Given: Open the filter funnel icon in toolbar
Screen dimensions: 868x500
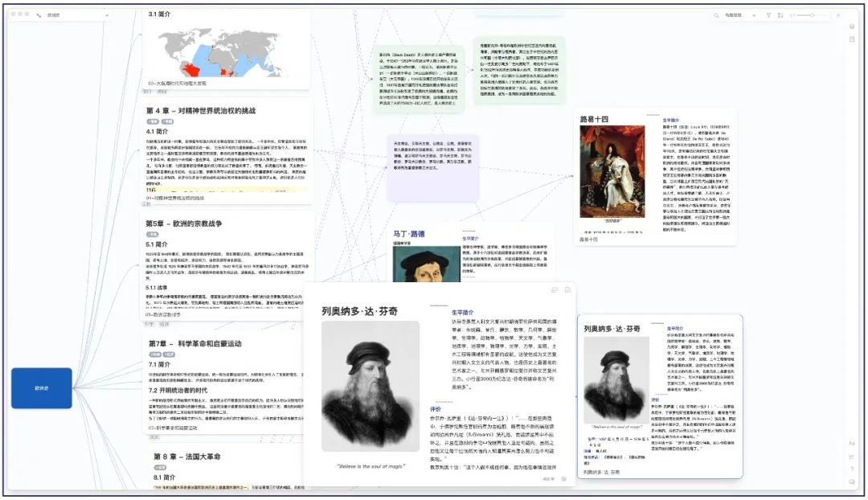Looking at the screenshot, I should click(x=768, y=15).
